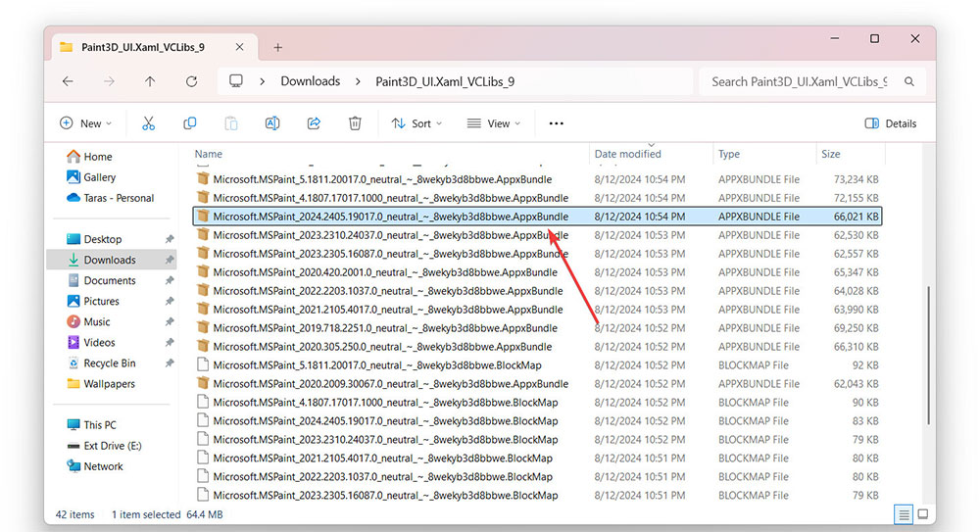Switch to details list view in status bar

pos(903,514)
